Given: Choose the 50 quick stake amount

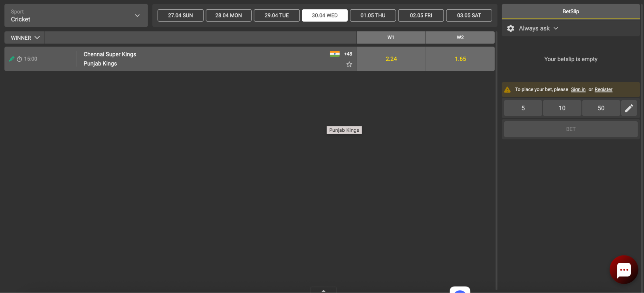Looking at the screenshot, I should [601, 108].
